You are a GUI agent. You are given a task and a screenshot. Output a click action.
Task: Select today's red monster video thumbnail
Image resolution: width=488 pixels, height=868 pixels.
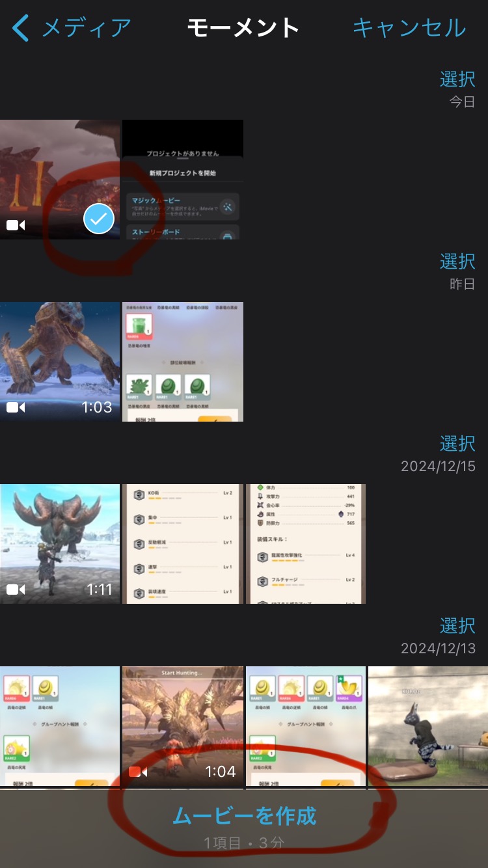point(60,180)
